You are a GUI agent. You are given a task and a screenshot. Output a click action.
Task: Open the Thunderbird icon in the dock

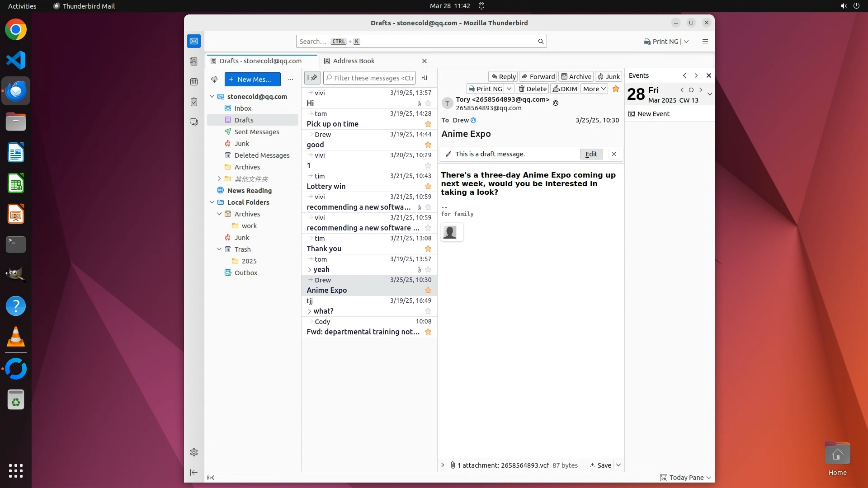point(16,91)
